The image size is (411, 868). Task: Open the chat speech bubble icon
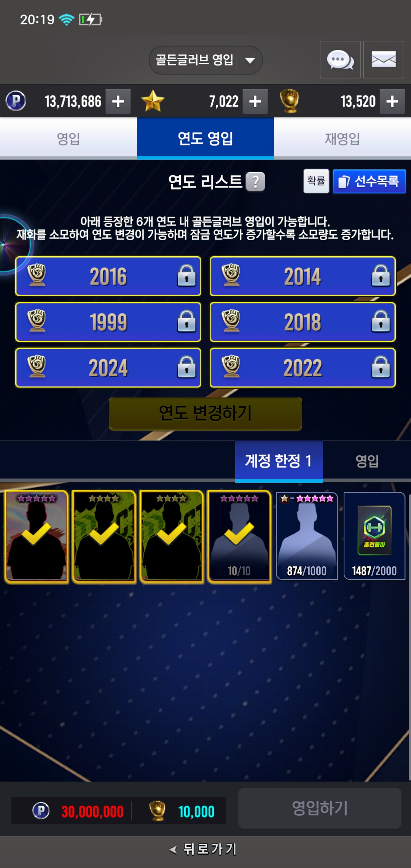click(x=340, y=60)
